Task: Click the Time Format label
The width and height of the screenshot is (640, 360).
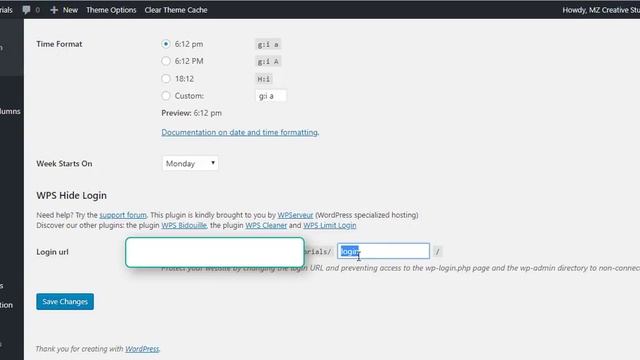Action: click(x=59, y=44)
